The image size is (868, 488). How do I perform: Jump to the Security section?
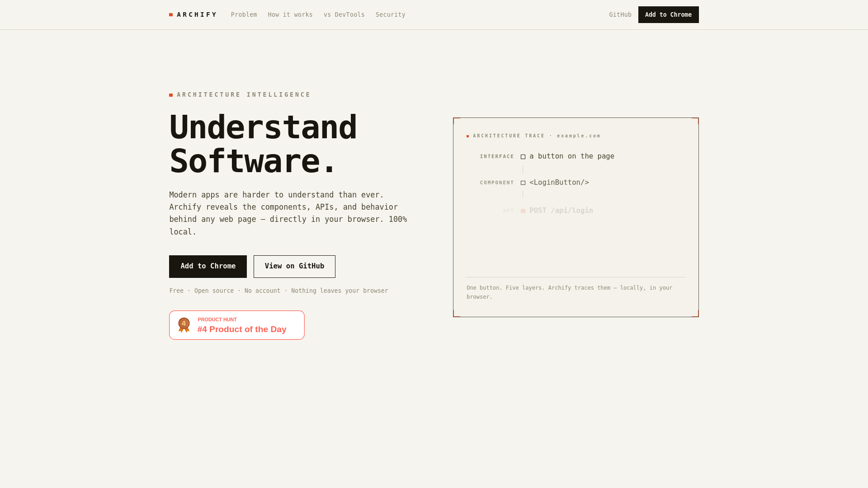pos(391,14)
